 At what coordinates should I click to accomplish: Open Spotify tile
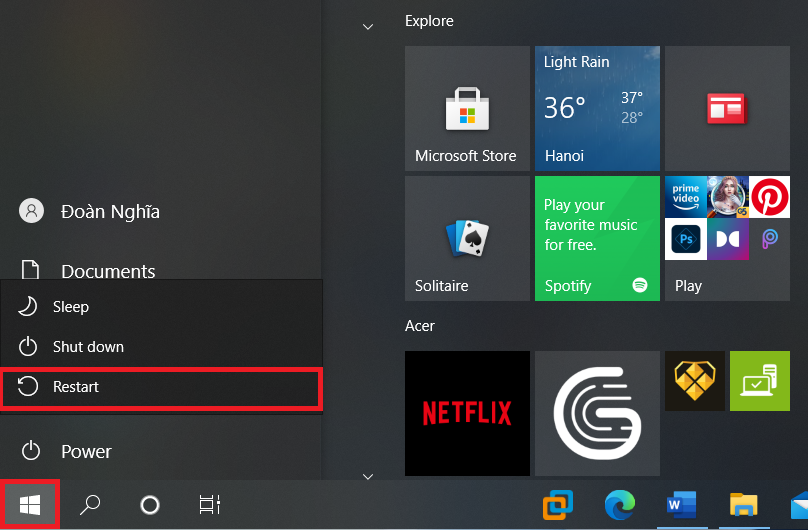click(597, 238)
